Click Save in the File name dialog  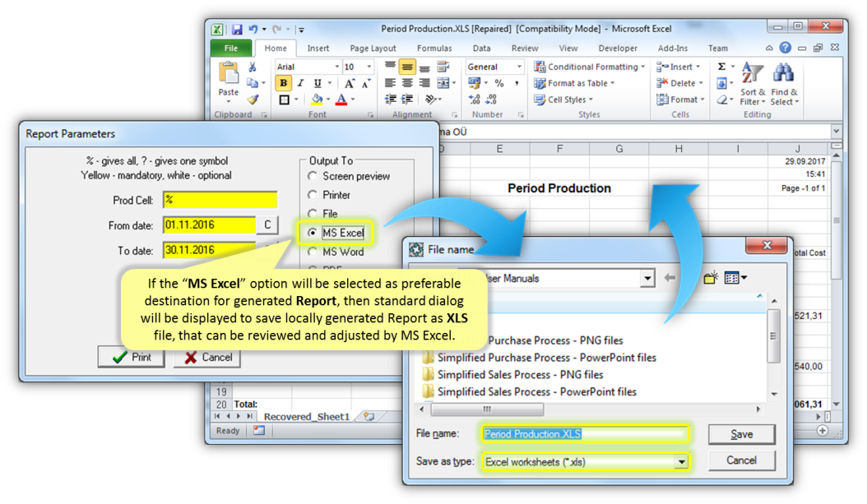[x=741, y=434]
